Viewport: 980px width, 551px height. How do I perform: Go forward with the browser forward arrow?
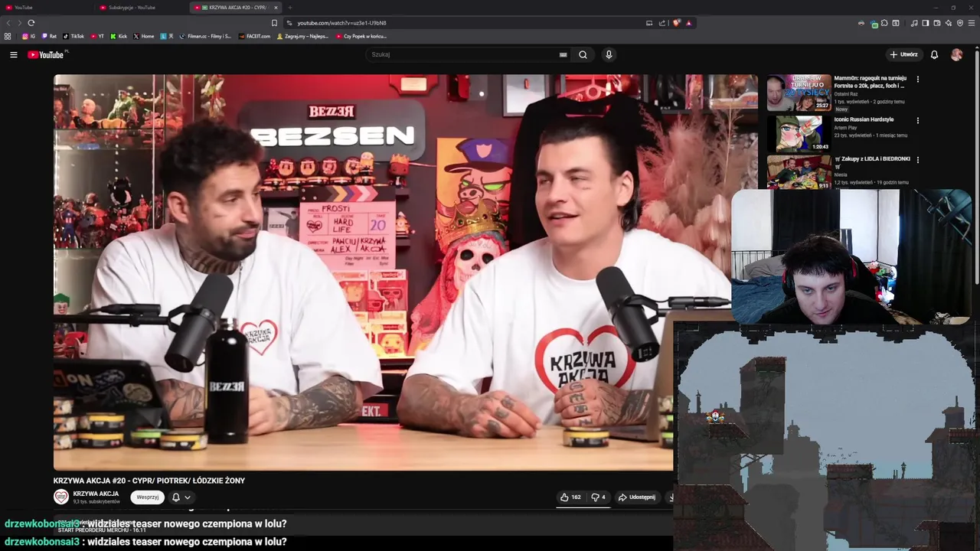[x=19, y=23]
